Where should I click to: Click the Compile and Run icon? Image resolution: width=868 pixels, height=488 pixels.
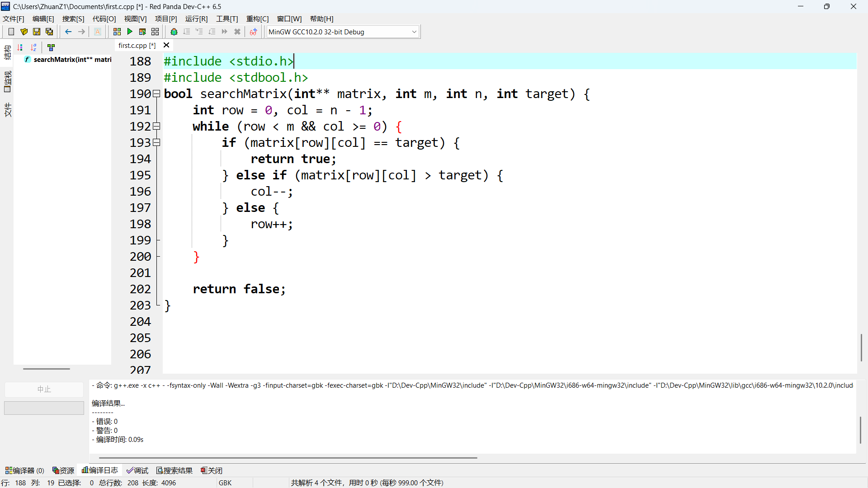[142, 32]
